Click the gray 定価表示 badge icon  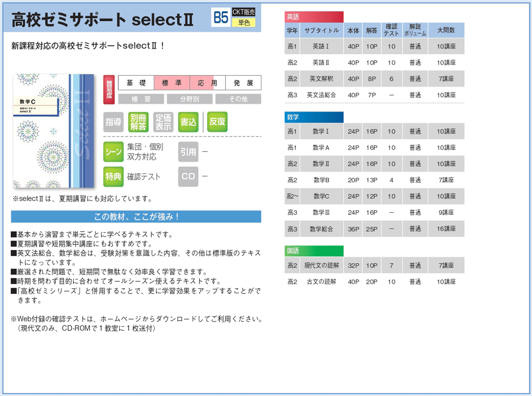tap(163, 122)
